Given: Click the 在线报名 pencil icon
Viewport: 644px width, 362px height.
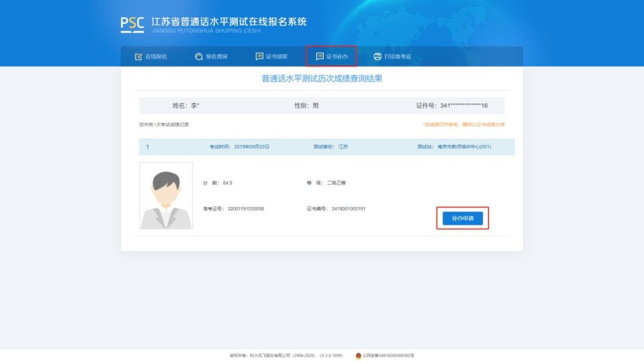Looking at the screenshot, I should tap(138, 57).
